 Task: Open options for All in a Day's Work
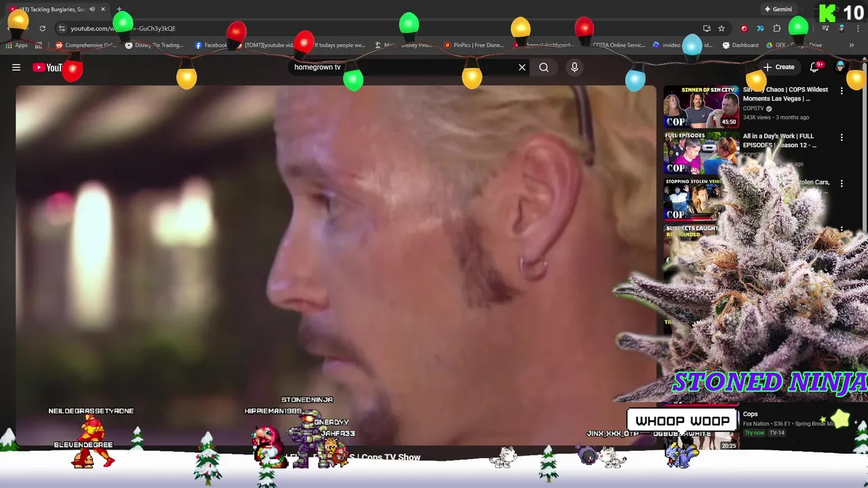click(842, 138)
